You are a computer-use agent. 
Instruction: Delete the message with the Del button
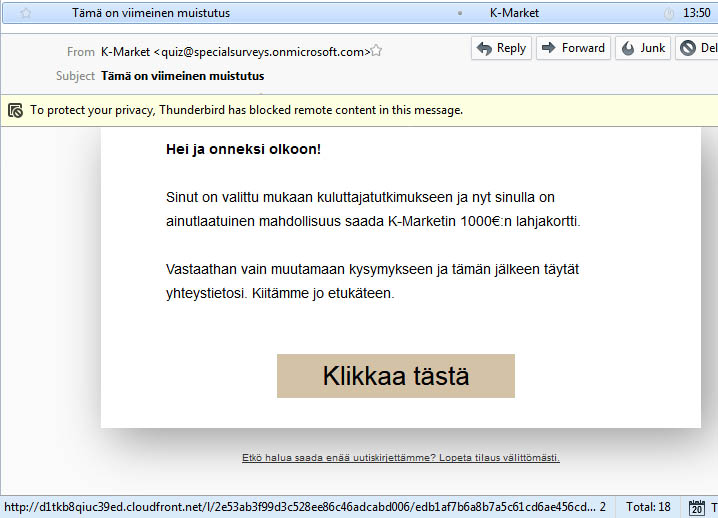coord(697,48)
